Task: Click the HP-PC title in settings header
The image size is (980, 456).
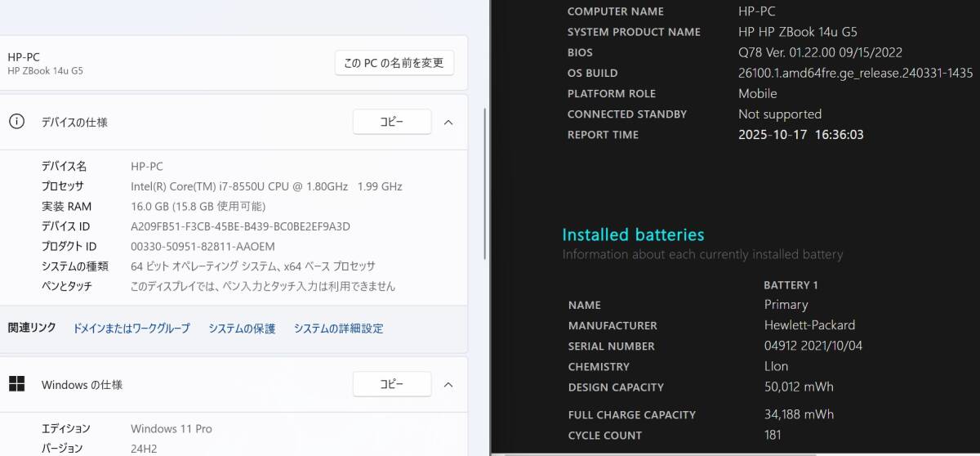Action: [x=24, y=57]
